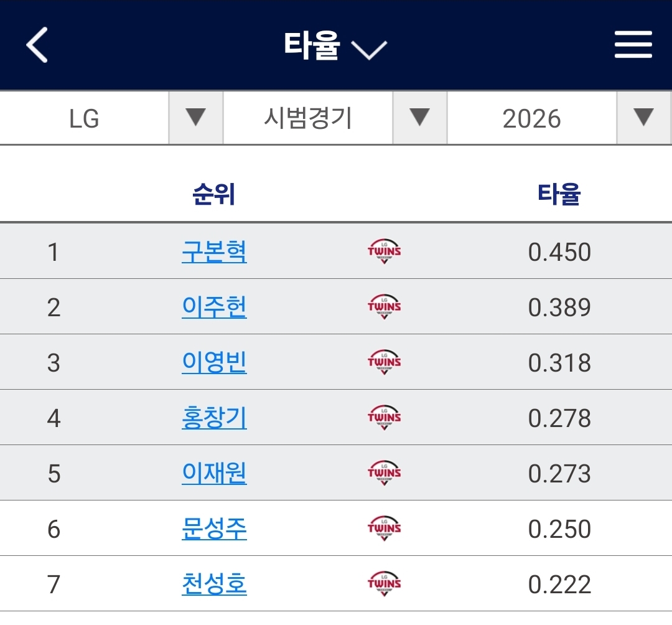Open player 구본혁 profile link
The width and height of the screenshot is (672, 625).
(214, 251)
